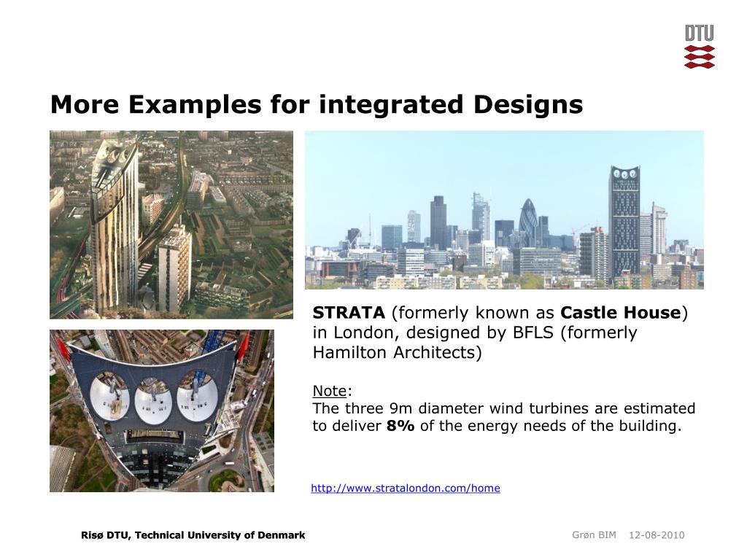Select the top-down three turbines photo

point(162,411)
